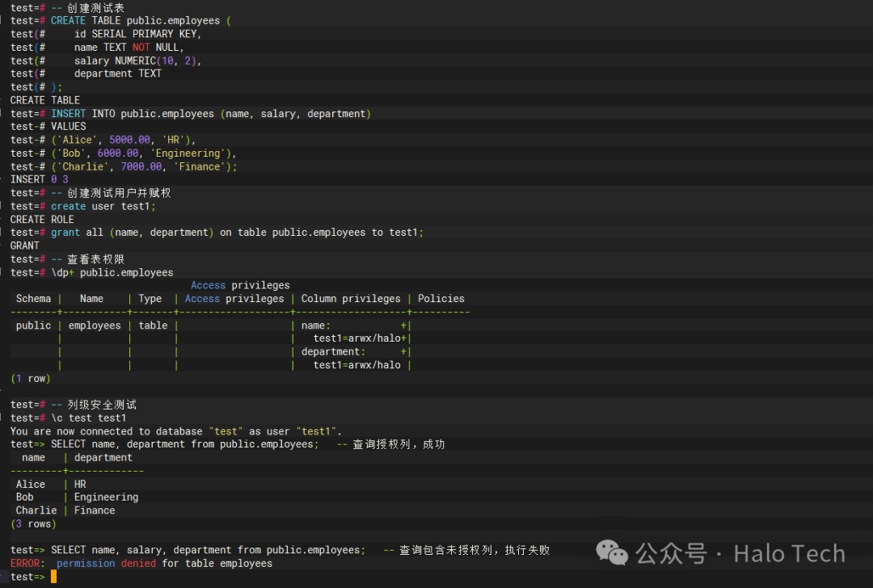Click the SELECT name, salary, department query
The width and height of the screenshot is (873, 588).
pyautogui.click(x=209, y=550)
